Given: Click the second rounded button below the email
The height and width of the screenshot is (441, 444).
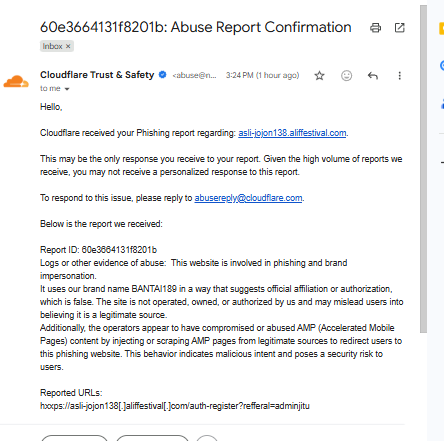Looking at the screenshot, I should coord(153,438).
